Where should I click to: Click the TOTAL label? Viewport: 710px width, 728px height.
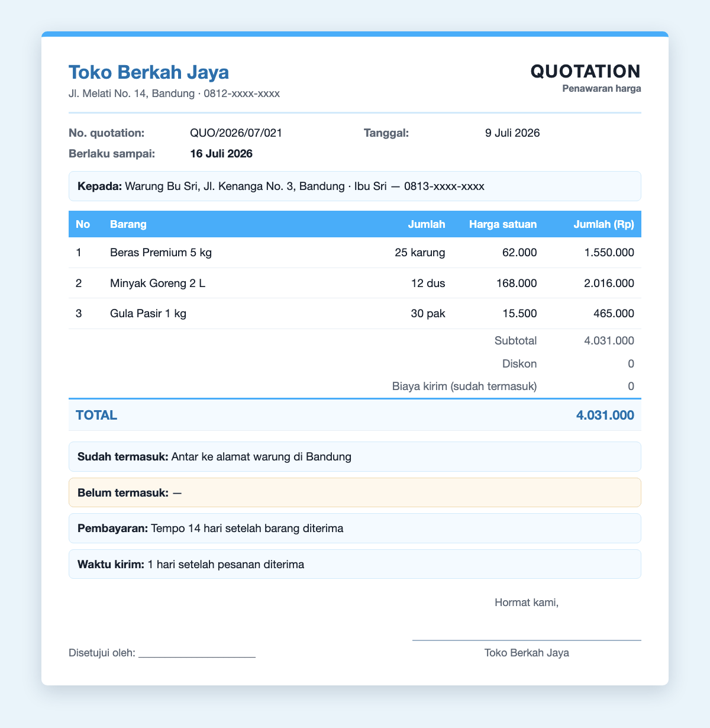[96, 415]
